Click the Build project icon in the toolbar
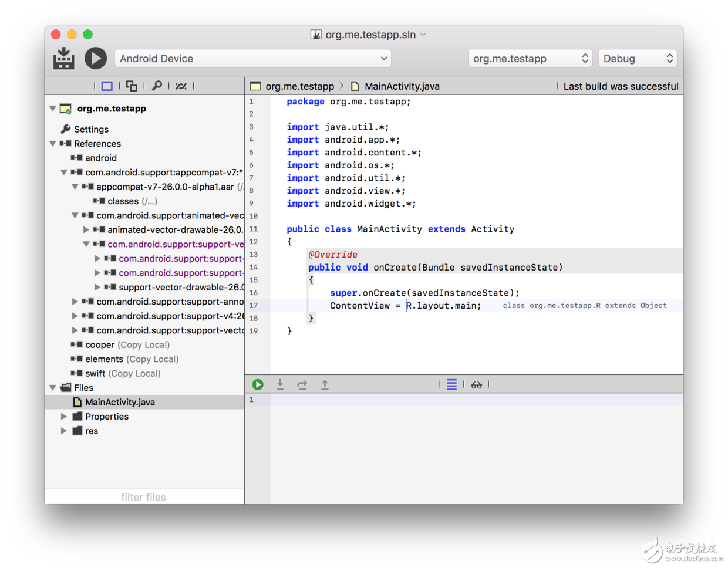This screenshot has width=728, height=568. tap(63, 59)
